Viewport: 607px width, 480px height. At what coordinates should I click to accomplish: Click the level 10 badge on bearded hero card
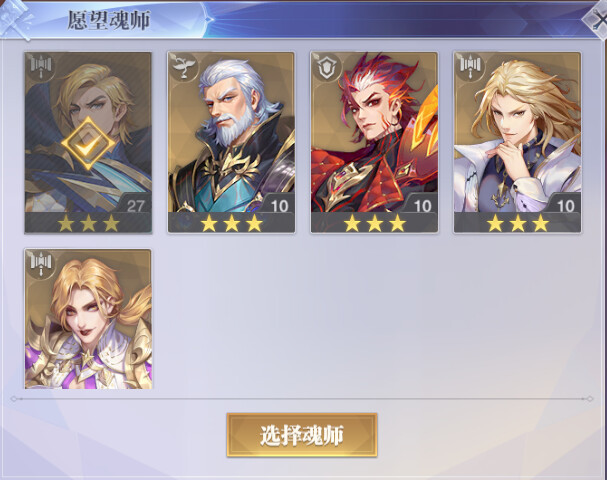[x=279, y=205]
